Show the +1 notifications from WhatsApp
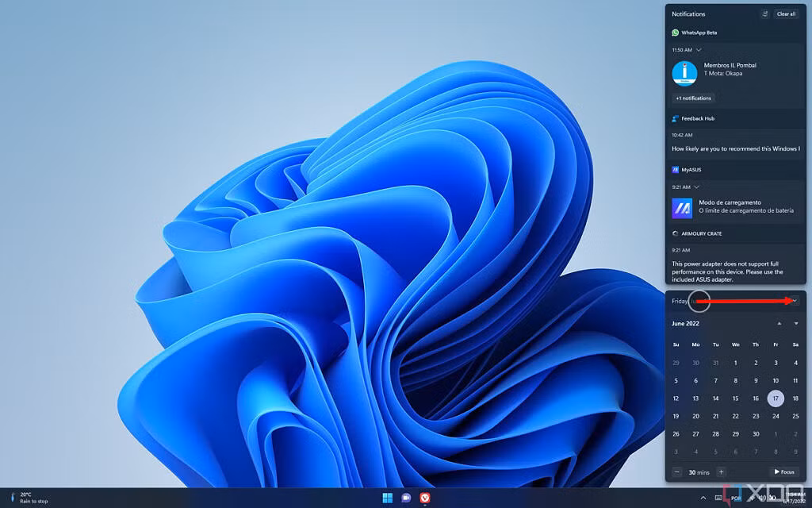812x508 pixels. coord(692,98)
